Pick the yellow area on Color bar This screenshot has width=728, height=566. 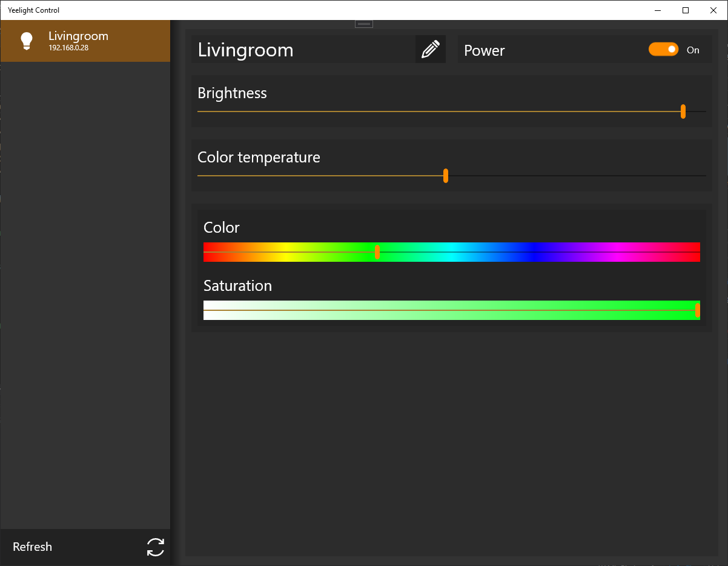click(286, 252)
